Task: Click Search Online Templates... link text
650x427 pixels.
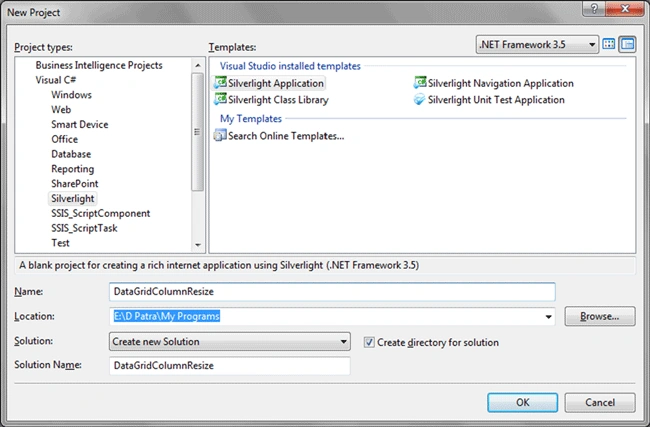Action: pos(286,136)
